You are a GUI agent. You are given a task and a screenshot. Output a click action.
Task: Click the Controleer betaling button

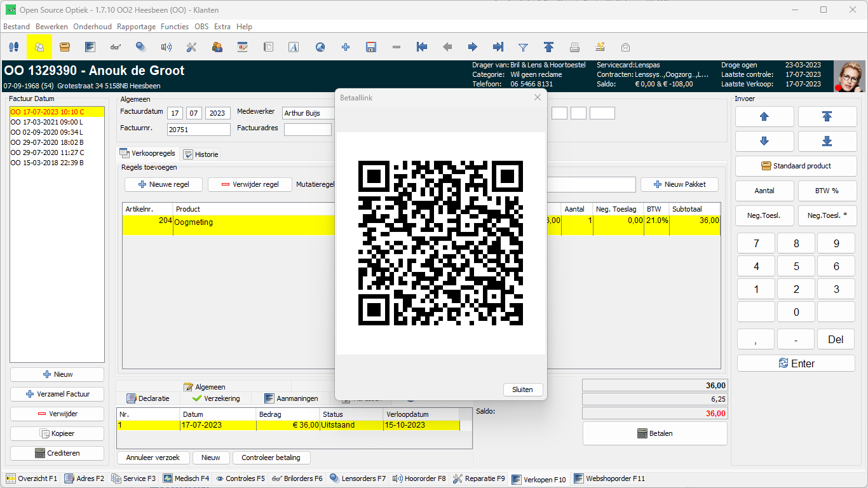pyautogui.click(x=271, y=457)
